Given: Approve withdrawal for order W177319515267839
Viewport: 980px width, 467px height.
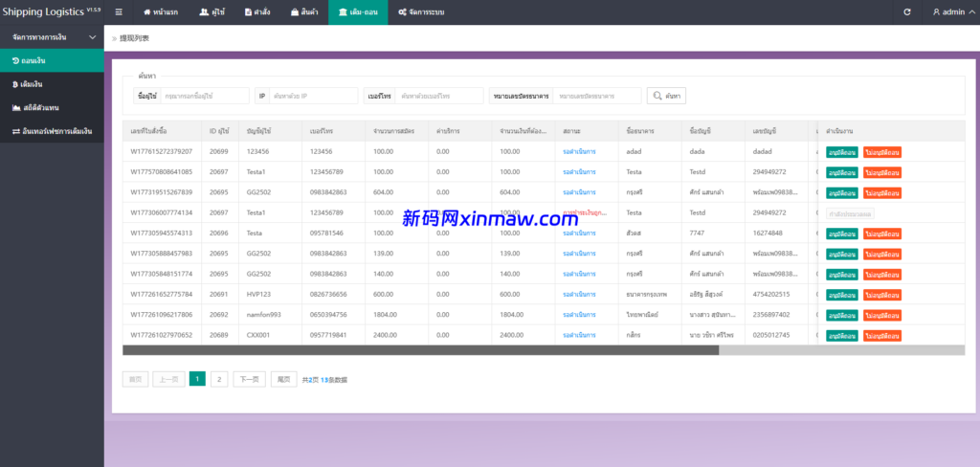Looking at the screenshot, I should 842,192.
